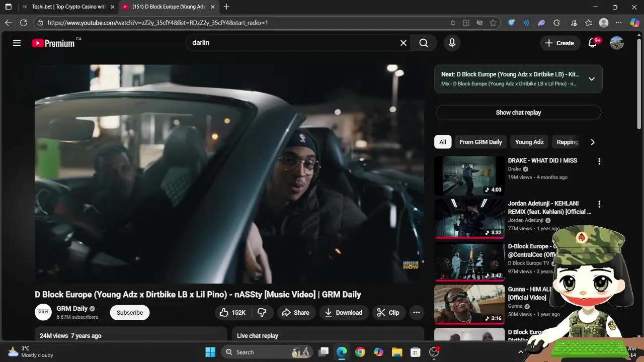Screen dimensions: 644x362
Task: View site information lock icon
Action: (x=40, y=23)
